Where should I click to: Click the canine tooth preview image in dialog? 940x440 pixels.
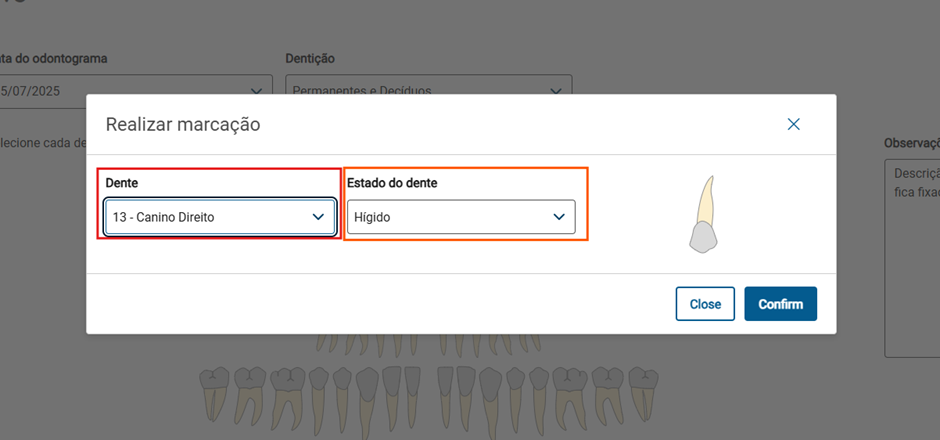click(x=704, y=214)
